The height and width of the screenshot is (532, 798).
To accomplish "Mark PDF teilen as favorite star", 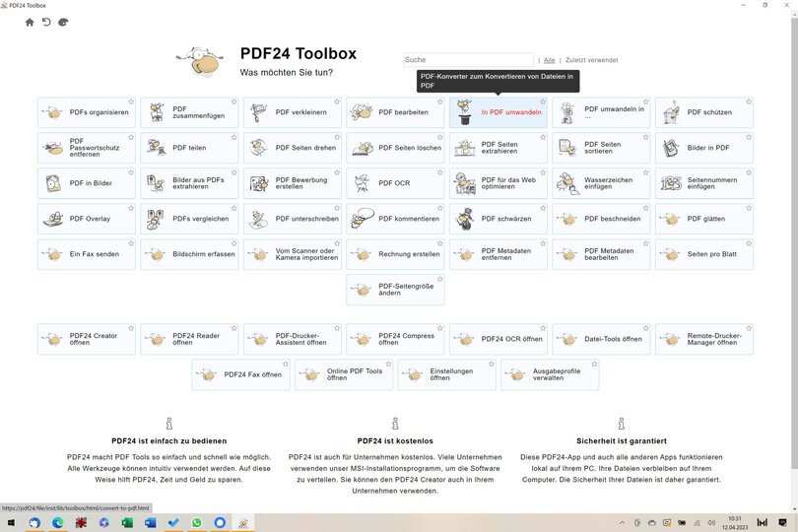I will [233, 137].
